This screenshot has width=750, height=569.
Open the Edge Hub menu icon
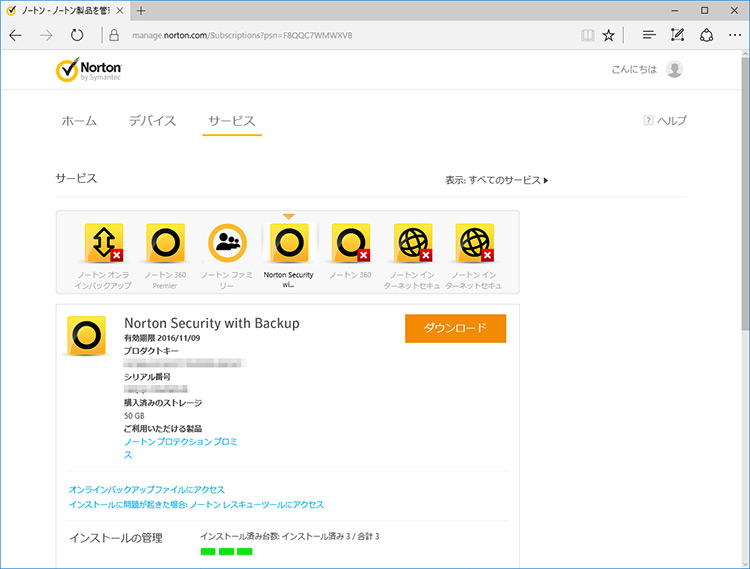tap(649, 35)
